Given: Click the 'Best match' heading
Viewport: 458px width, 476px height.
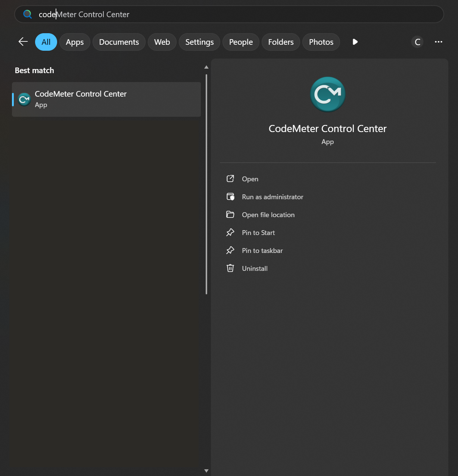Looking at the screenshot, I should (x=34, y=71).
